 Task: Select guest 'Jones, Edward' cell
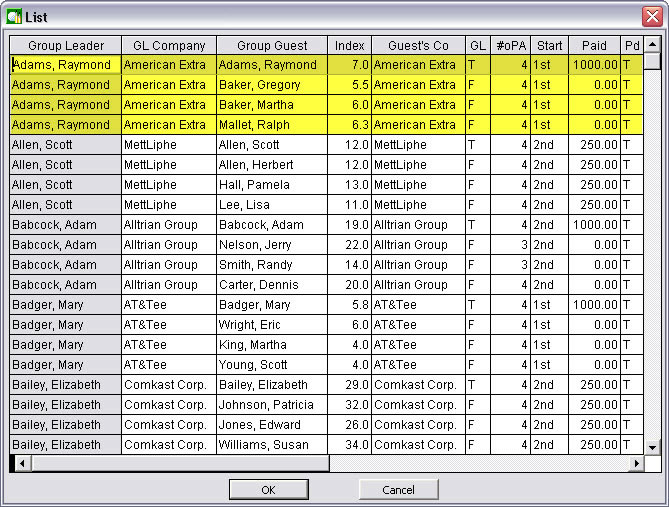click(x=272, y=425)
